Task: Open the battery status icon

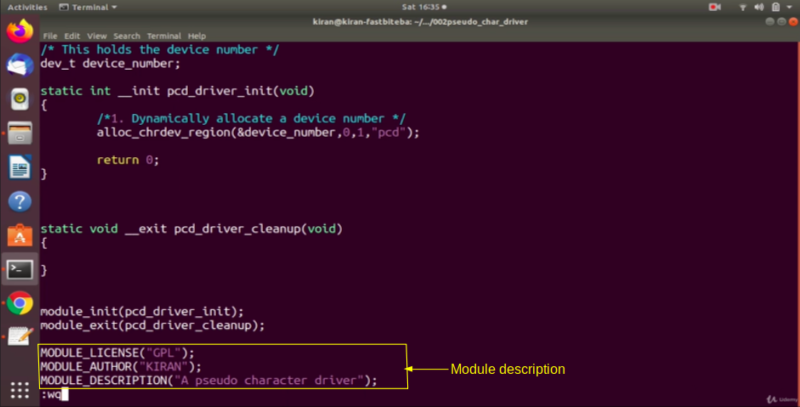Action: 776,7
